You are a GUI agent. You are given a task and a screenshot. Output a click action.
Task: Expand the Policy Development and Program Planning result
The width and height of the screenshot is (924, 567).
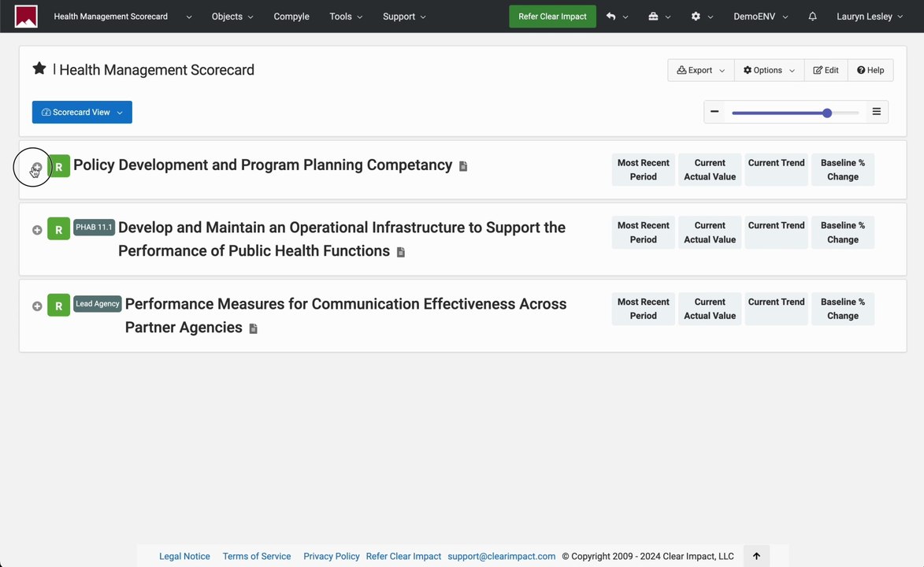(x=36, y=168)
